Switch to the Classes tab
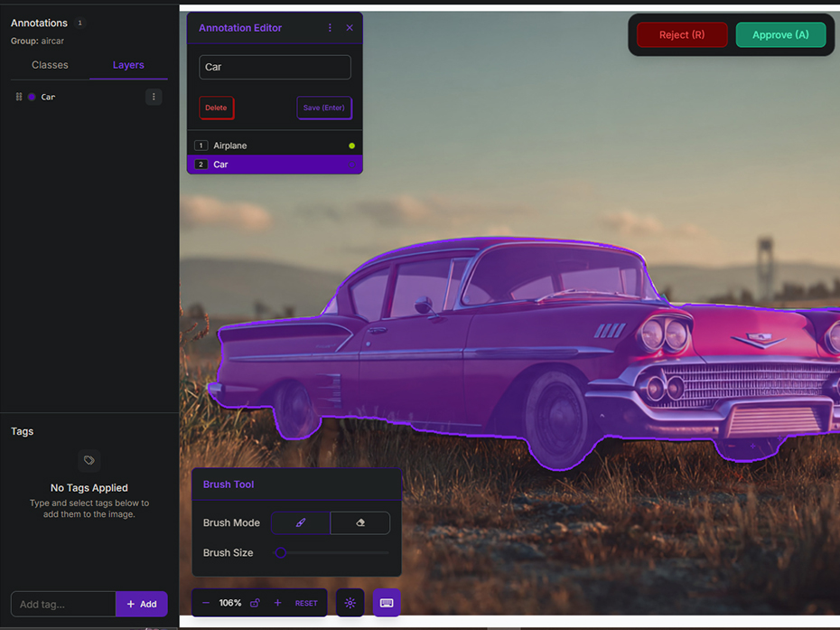This screenshot has width=840, height=630. pos(50,65)
